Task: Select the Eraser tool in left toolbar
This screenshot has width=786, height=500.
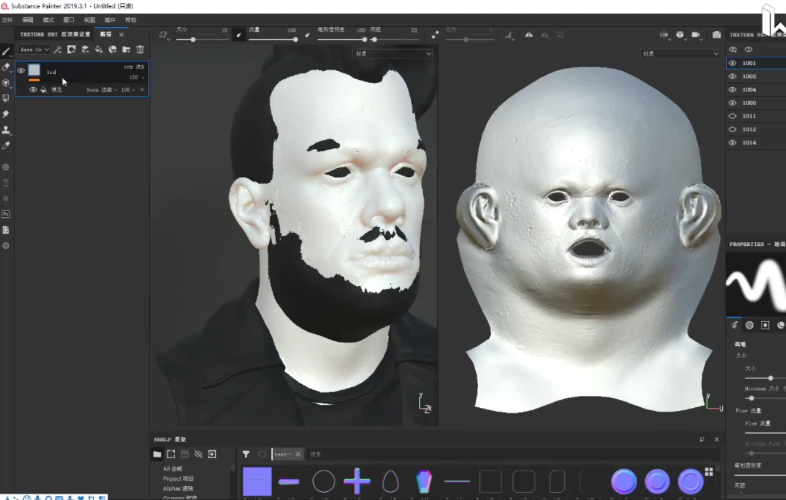Action: click(6, 67)
